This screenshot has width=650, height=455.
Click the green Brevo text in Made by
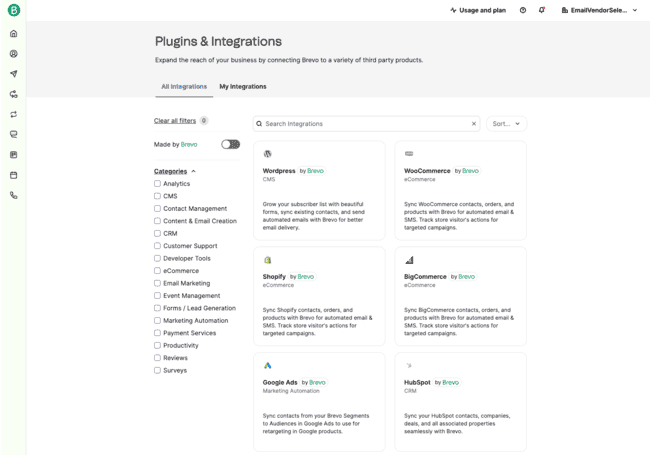(x=189, y=144)
